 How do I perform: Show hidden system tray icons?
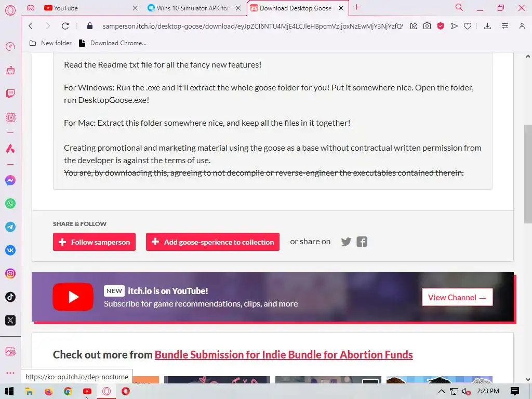442,391
